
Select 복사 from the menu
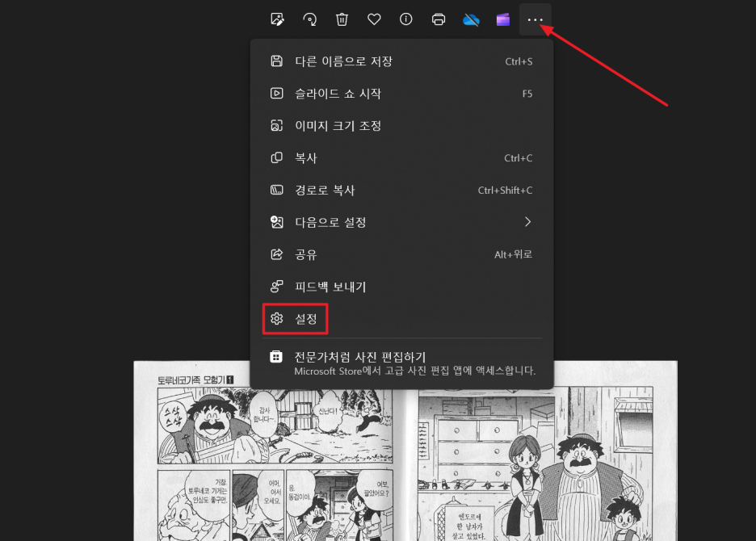pos(401,157)
